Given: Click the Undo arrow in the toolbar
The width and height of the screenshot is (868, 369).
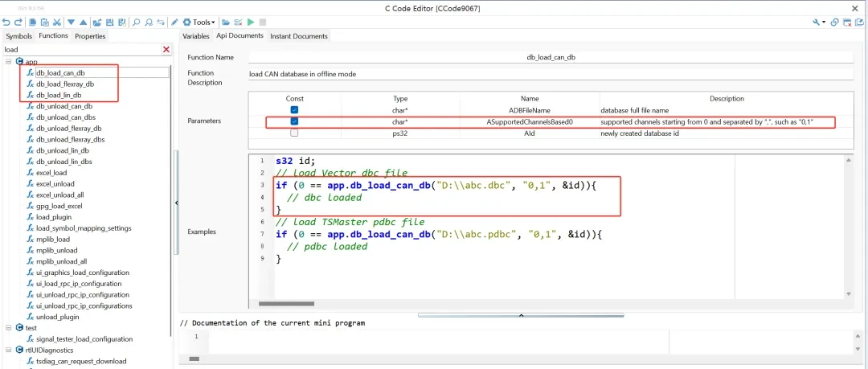Looking at the screenshot, I should click(6, 23).
